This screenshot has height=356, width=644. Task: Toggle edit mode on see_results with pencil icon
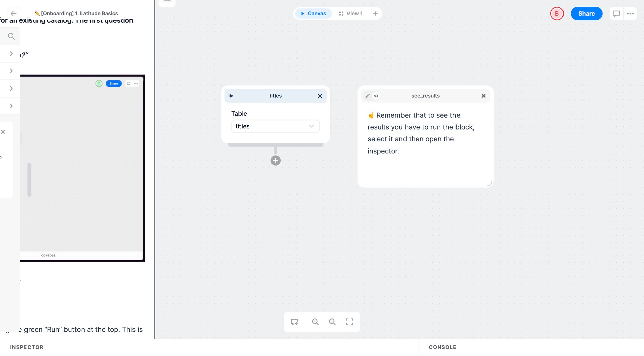point(368,96)
